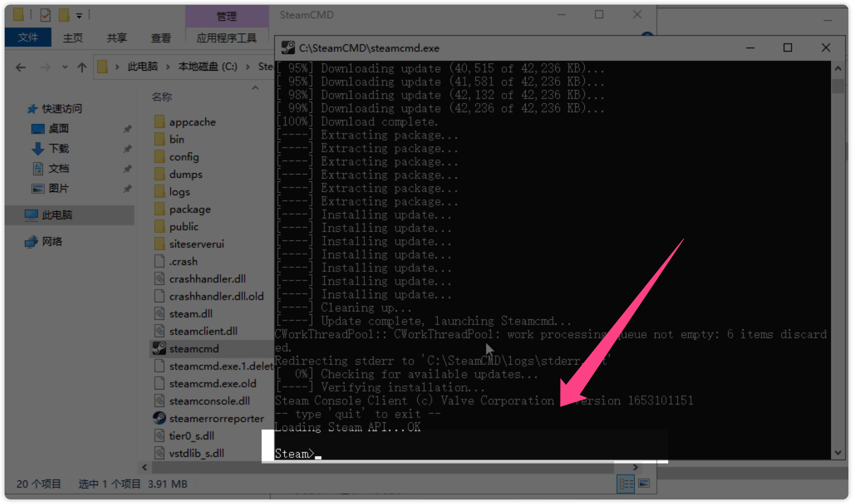The image size is (853, 504).
Task: Open recent locations dropdown
Action: click(x=65, y=67)
